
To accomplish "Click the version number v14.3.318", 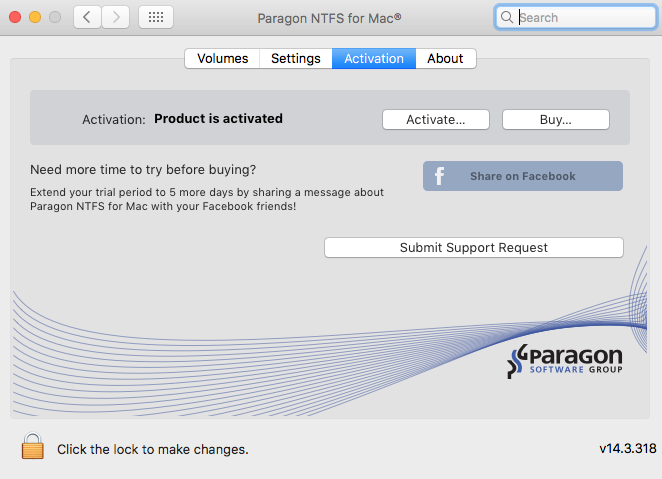I will (628, 448).
